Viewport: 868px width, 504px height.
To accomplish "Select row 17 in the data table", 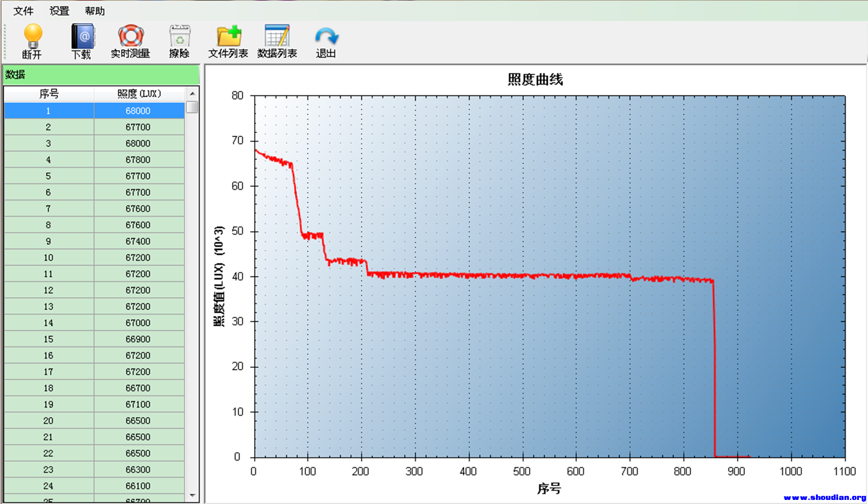I will pyautogui.click(x=94, y=372).
